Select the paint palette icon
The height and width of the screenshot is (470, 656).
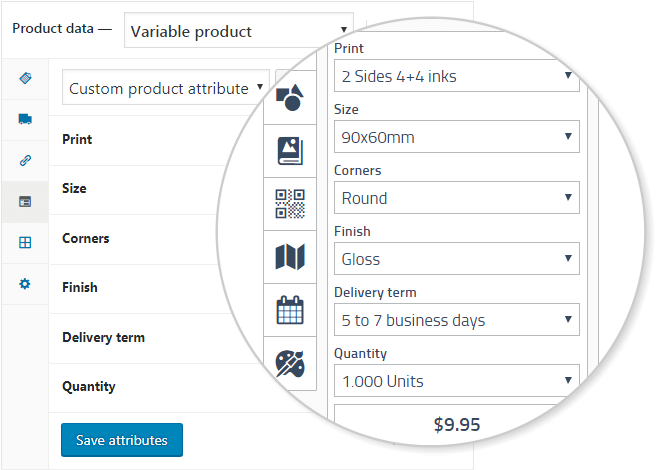coord(290,363)
